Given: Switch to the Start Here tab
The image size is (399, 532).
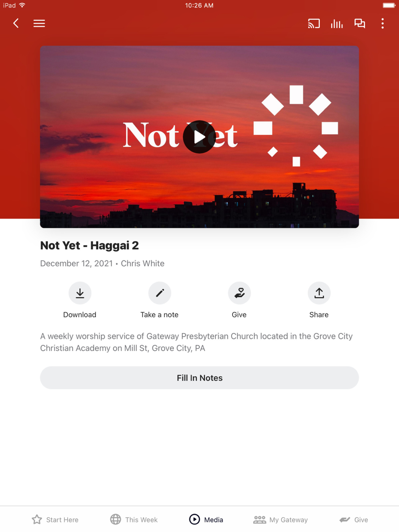Looking at the screenshot, I should [55, 520].
